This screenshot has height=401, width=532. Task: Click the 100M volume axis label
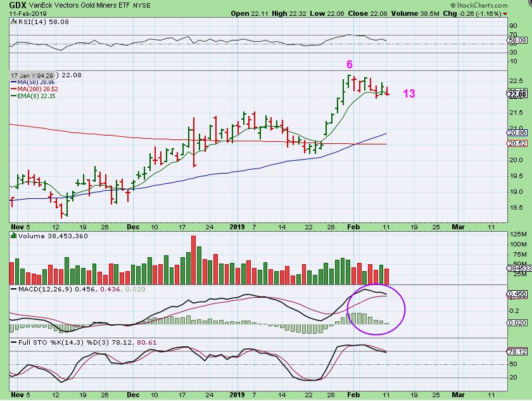[x=518, y=245]
